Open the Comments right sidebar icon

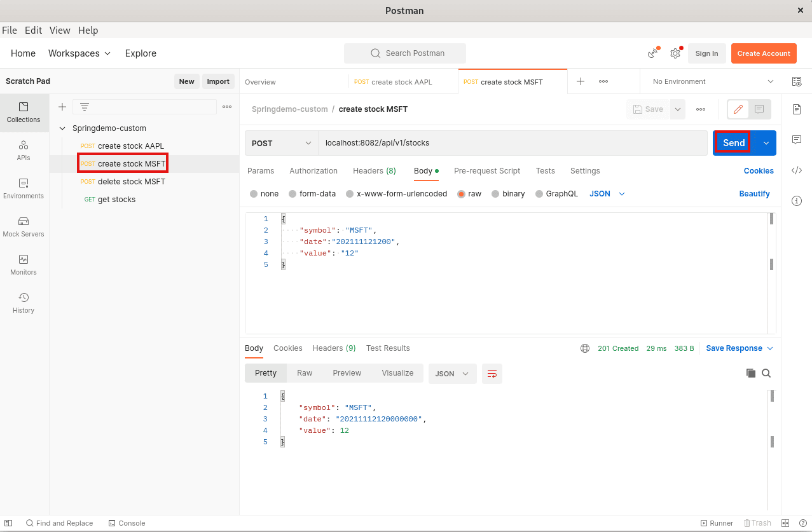[x=797, y=140]
